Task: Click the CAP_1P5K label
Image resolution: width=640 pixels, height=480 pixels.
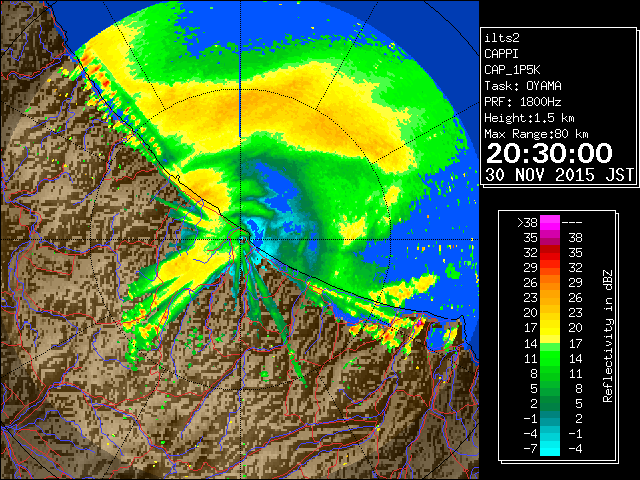Action: coord(512,70)
